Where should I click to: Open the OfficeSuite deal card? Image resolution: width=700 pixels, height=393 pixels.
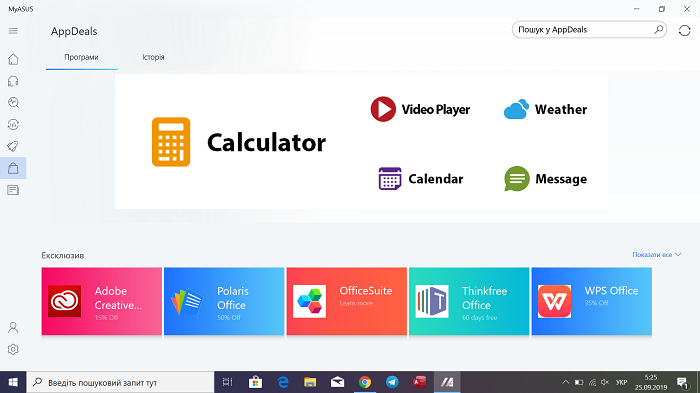click(346, 301)
